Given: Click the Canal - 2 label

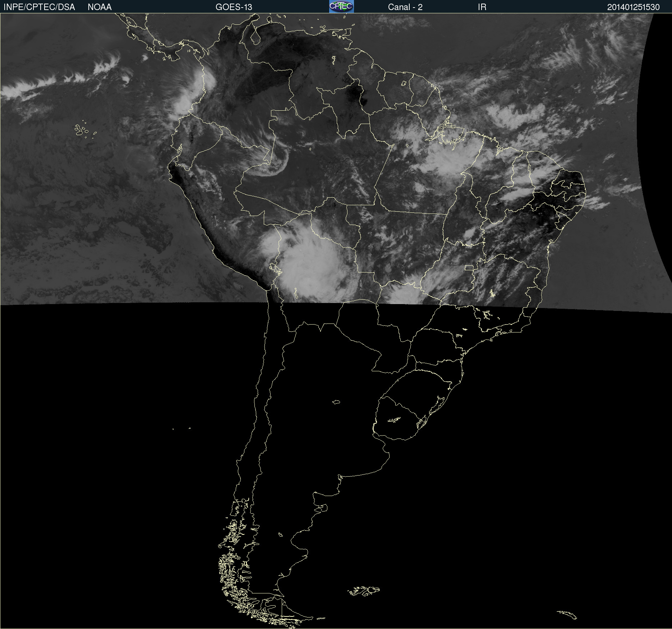Looking at the screenshot, I should [405, 7].
